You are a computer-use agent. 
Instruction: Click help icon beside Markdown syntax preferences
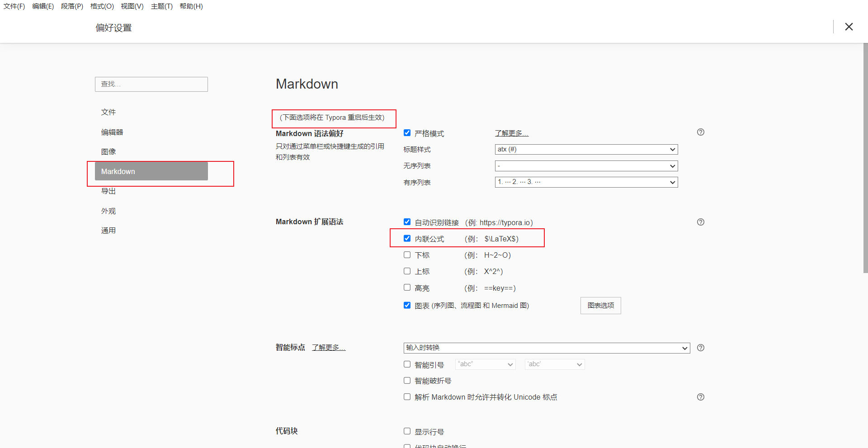click(701, 132)
